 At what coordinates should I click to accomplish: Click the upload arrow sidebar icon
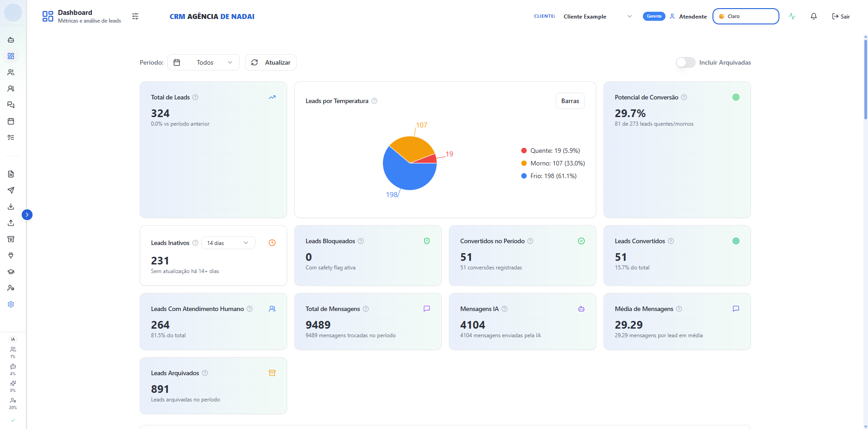tap(11, 223)
